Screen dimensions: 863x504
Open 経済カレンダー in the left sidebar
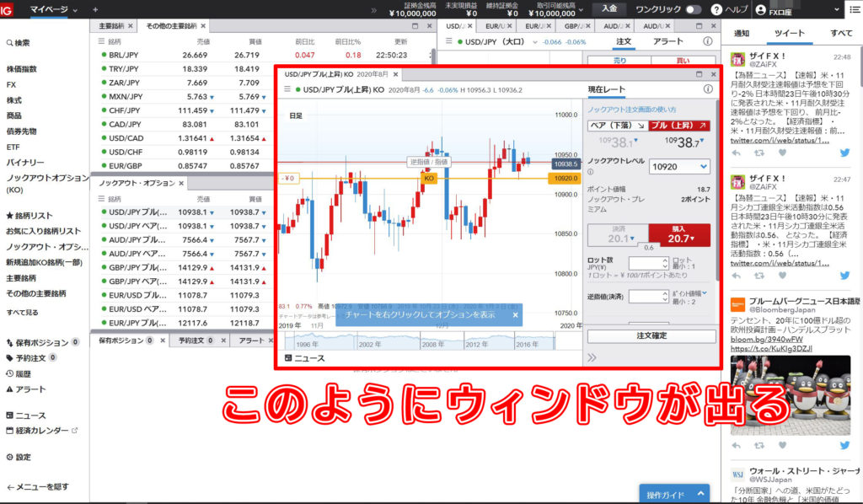[x=42, y=431]
